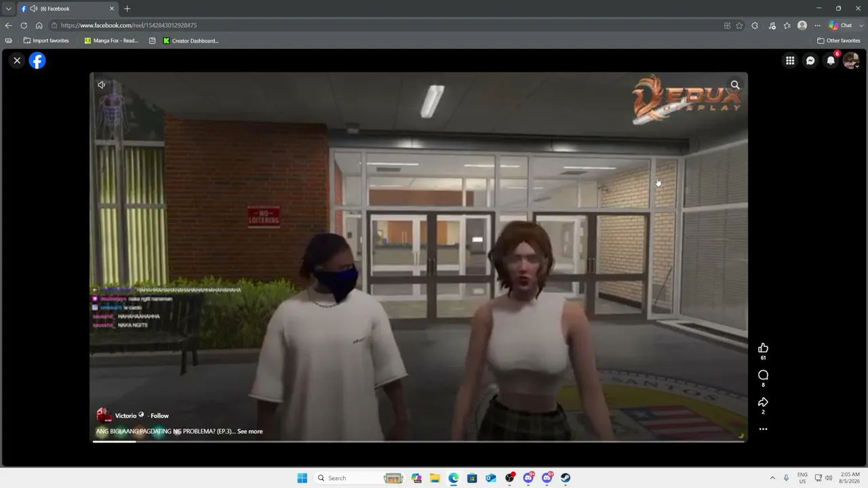Open the bookmark icon left of Creator Dashboard
The width and height of the screenshot is (868, 488).
click(153, 41)
